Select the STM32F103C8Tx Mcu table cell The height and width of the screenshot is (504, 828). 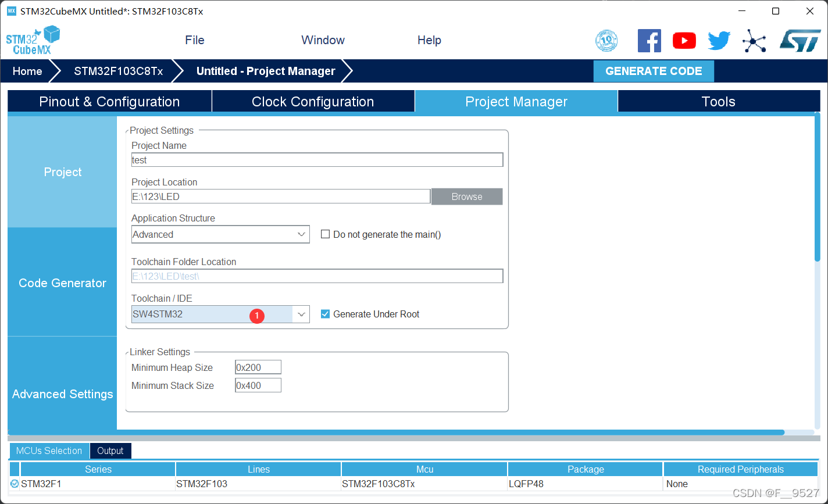424,484
